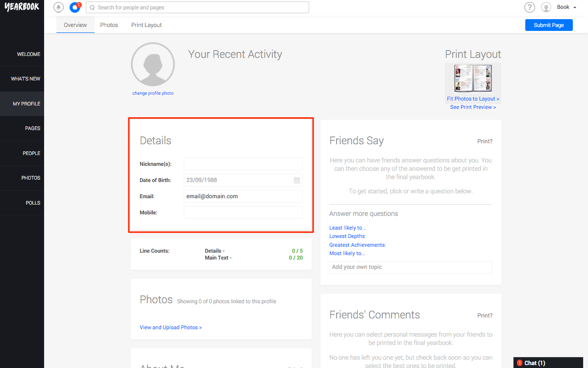This screenshot has width=588, height=368.
Task: Open What's New in sidebar
Action: (x=22, y=79)
